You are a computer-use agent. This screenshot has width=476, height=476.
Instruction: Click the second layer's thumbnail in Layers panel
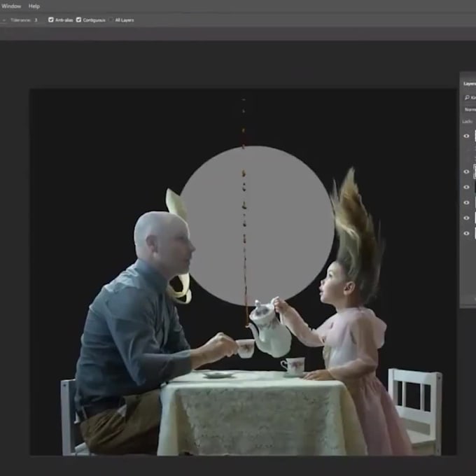[x=474, y=171]
